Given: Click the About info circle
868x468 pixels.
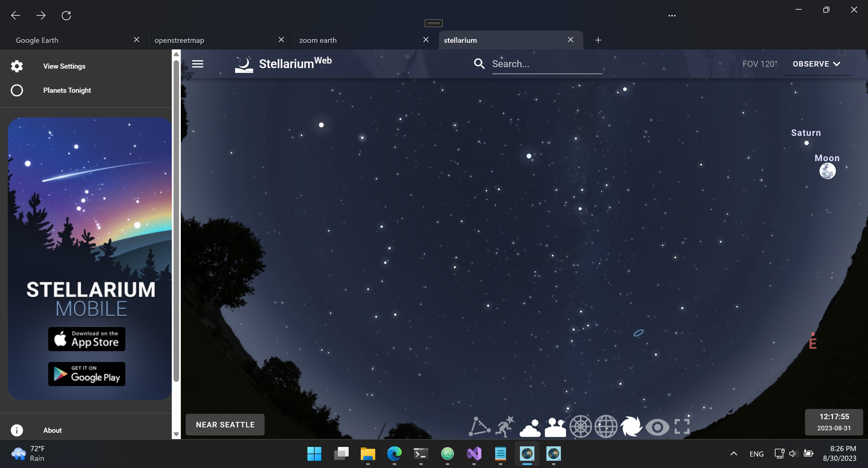Looking at the screenshot, I should 17,430.
